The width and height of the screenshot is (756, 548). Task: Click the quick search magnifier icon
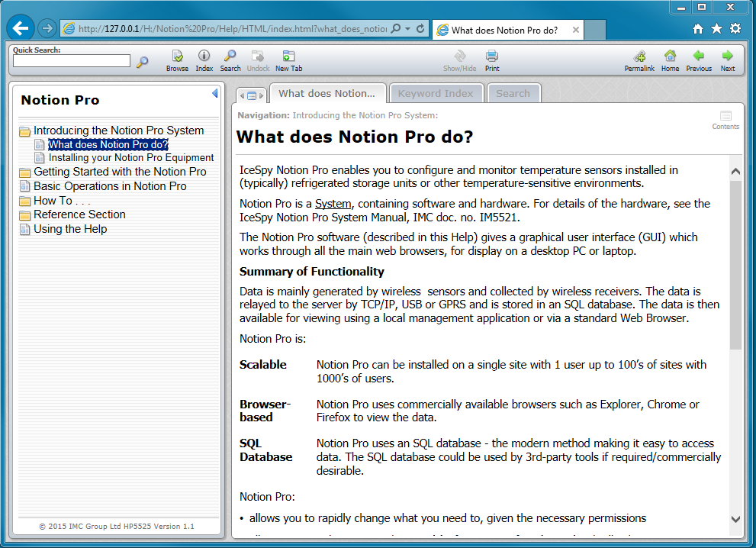(143, 62)
